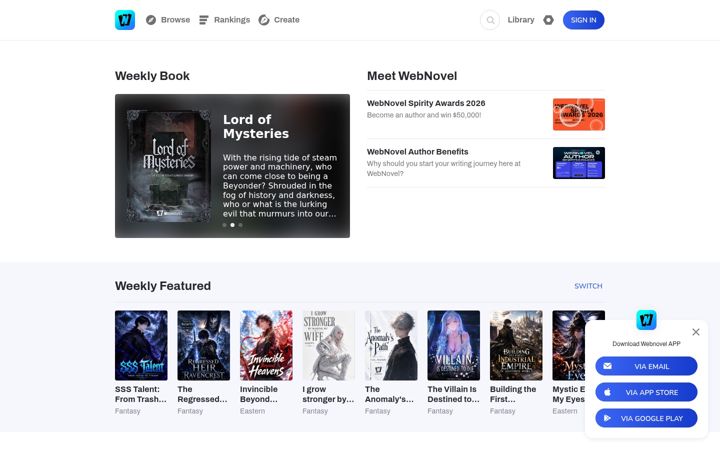720x450 pixels.
Task: Click the WebNovel app logo on download popup
Action: (x=646, y=320)
